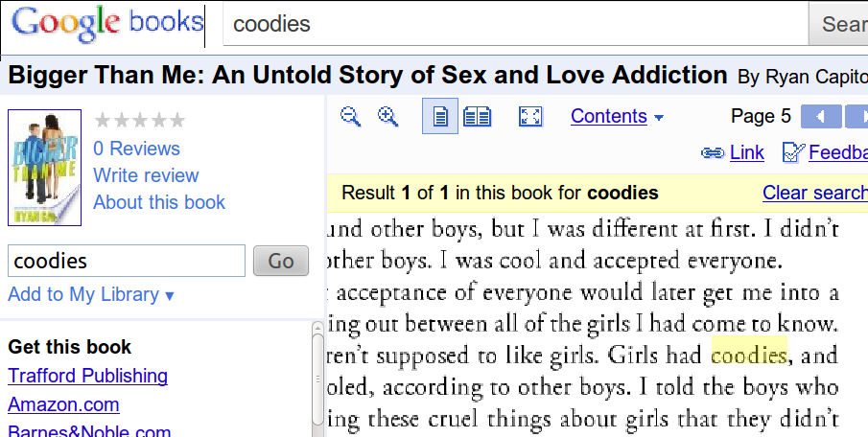
Task: Open About this book link
Action: (159, 202)
